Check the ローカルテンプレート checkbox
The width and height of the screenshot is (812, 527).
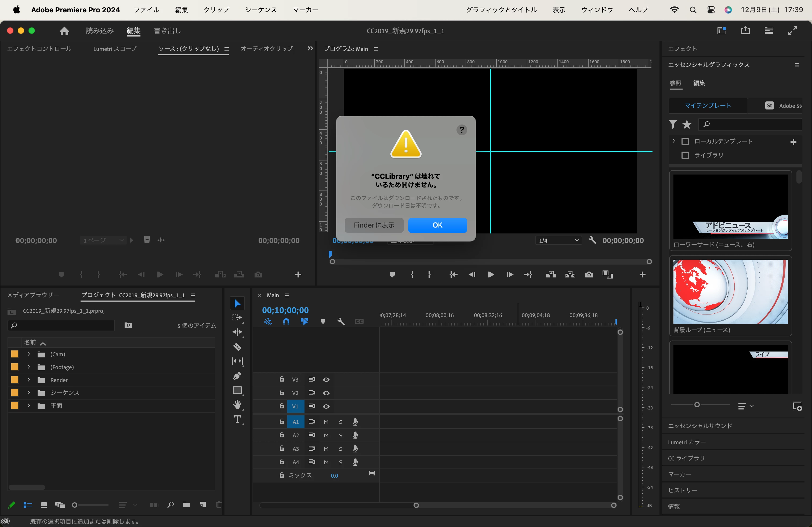(685, 141)
